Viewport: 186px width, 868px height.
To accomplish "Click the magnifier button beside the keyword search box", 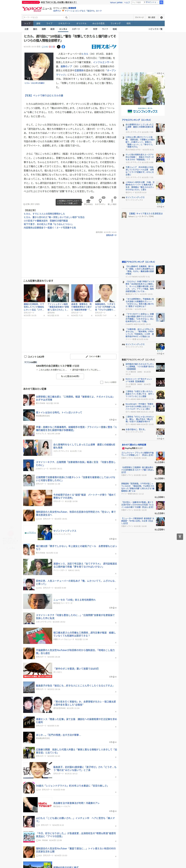I will point(66,18).
